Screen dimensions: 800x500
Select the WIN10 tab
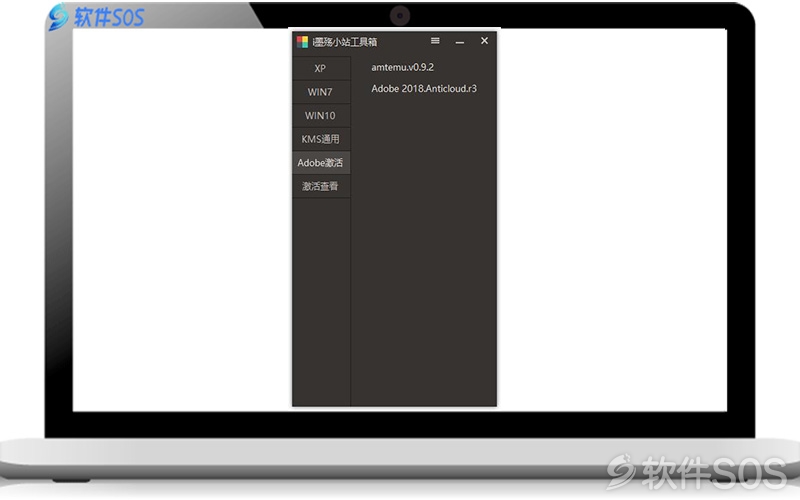(x=321, y=115)
